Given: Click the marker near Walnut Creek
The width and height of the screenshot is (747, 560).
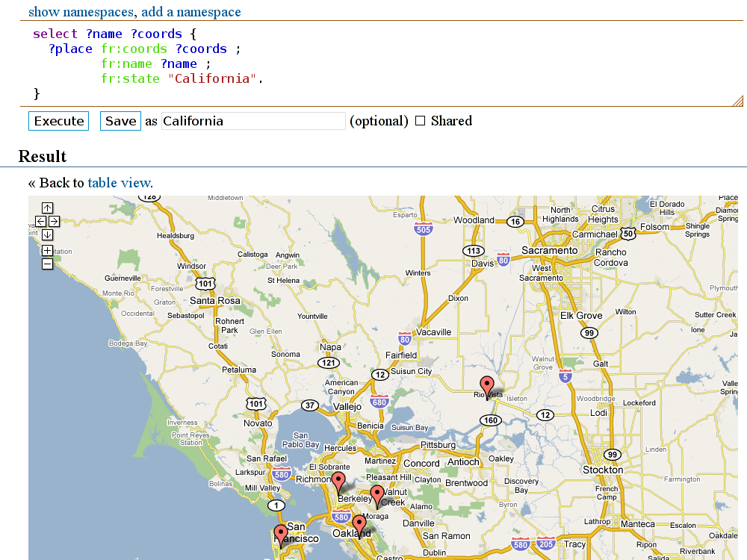Looking at the screenshot, I should tap(377, 494).
